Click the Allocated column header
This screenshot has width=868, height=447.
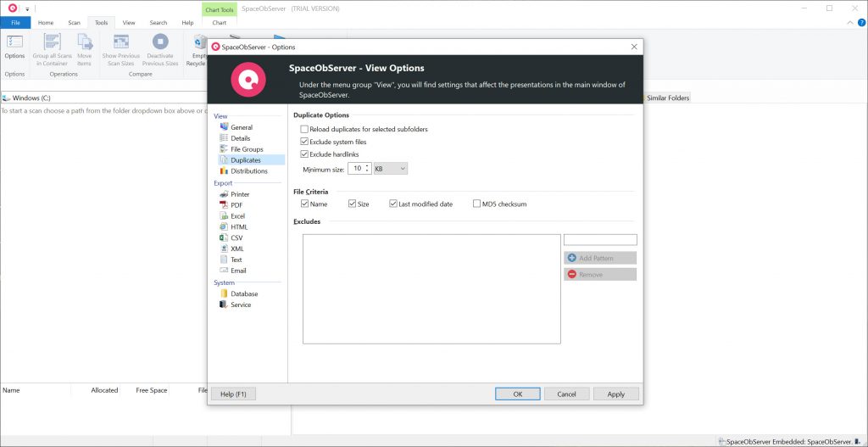tap(104, 390)
